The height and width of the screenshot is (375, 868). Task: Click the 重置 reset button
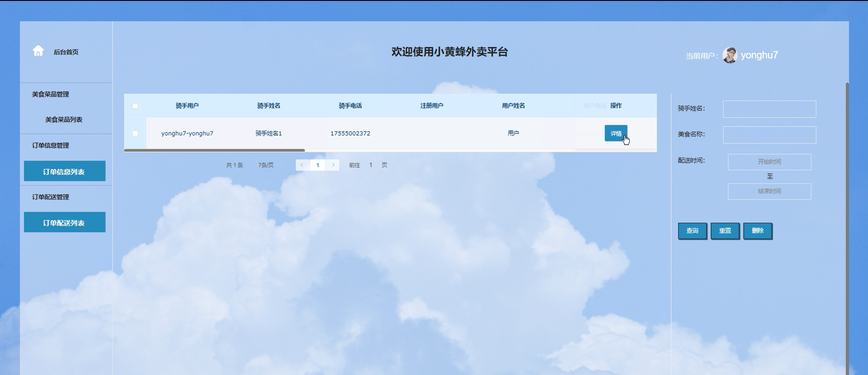click(x=725, y=231)
